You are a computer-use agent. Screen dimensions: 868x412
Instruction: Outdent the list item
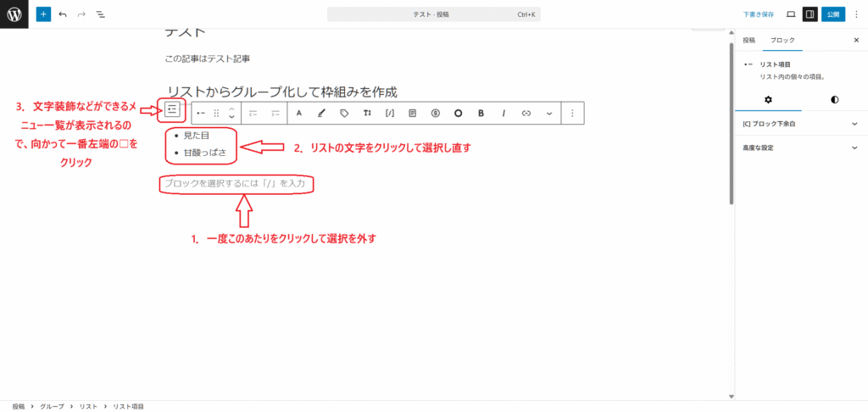point(253,113)
